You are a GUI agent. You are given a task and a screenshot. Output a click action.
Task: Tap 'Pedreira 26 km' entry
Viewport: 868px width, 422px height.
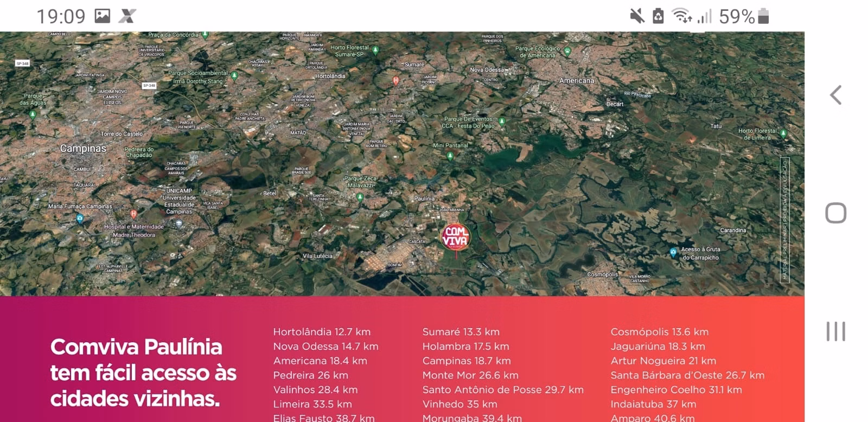coord(310,375)
